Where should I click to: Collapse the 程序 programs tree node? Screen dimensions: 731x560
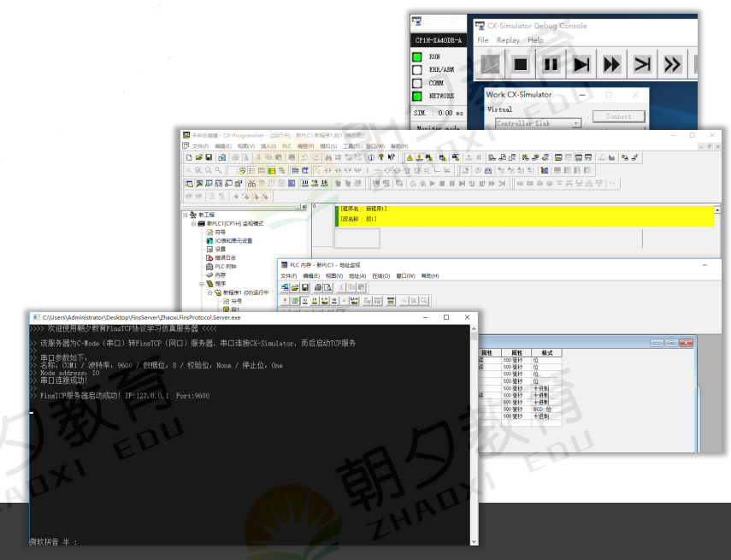click(x=202, y=284)
